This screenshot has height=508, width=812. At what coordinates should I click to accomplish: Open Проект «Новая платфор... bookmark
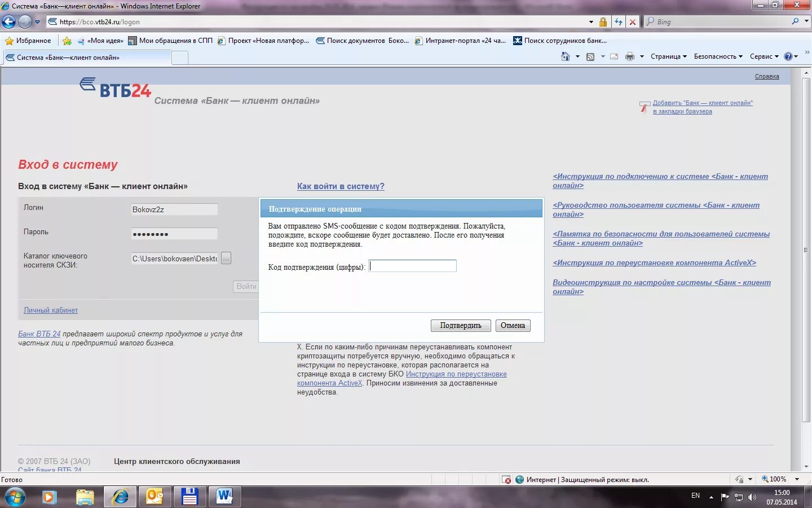click(263, 41)
